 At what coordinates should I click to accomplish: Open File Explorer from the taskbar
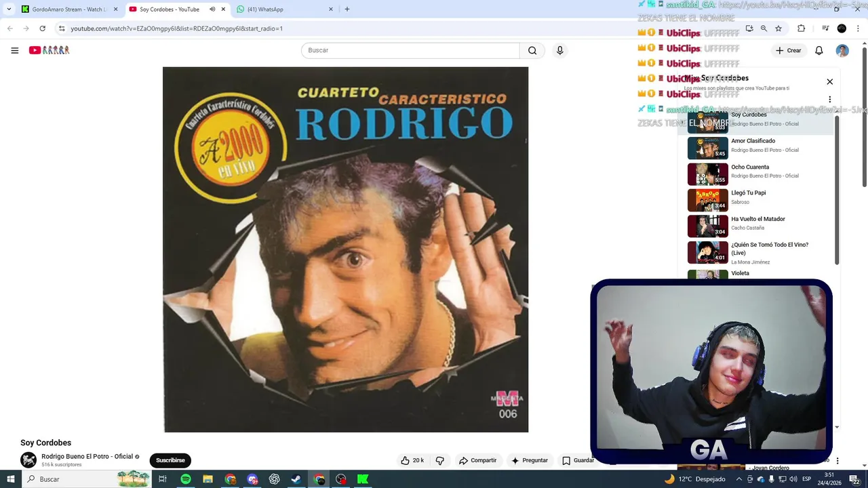(208, 479)
